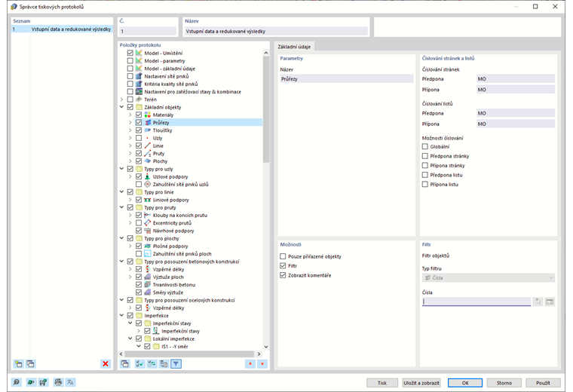Viewport: 573px width, 392px height.
Task: Cancel with the Storno button
Action: click(x=504, y=382)
